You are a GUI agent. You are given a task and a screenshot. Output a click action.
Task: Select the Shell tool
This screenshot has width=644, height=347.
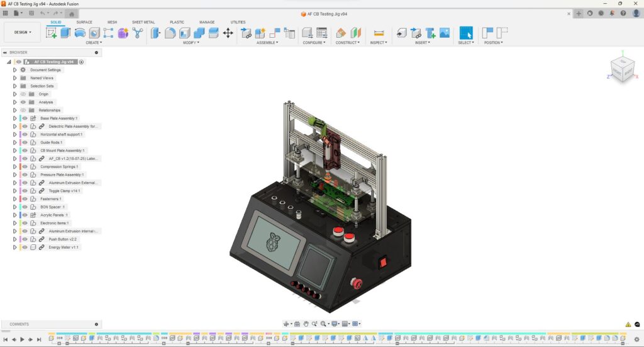(x=185, y=33)
